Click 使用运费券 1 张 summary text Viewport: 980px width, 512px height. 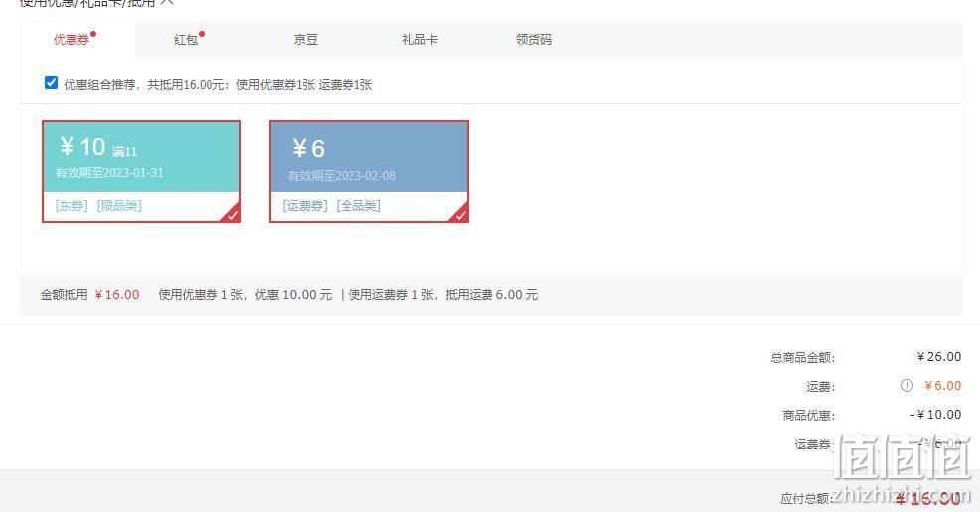click(390, 294)
